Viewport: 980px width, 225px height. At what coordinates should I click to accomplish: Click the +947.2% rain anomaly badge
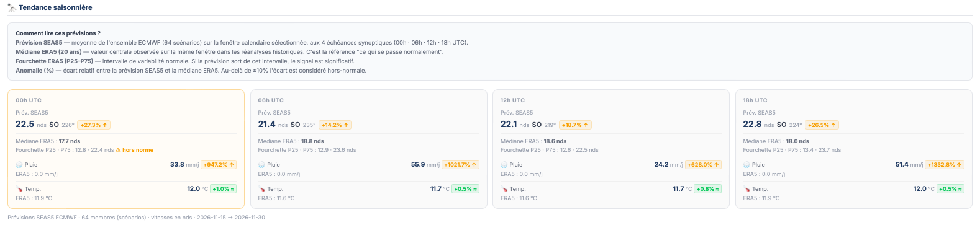(x=219, y=165)
